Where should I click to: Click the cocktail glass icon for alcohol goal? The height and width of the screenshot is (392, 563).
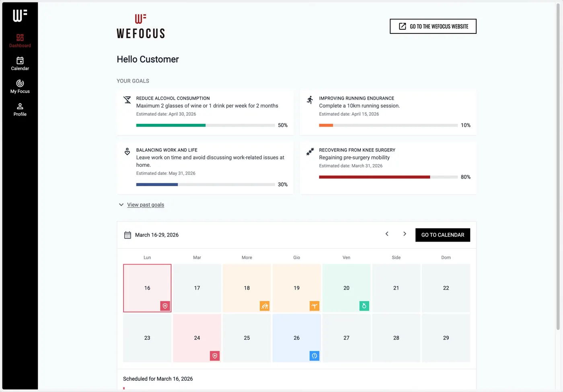[x=127, y=100]
